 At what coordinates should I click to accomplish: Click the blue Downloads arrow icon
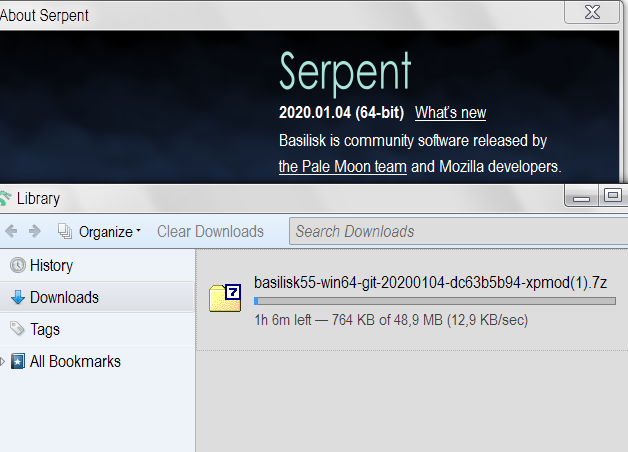(18, 297)
